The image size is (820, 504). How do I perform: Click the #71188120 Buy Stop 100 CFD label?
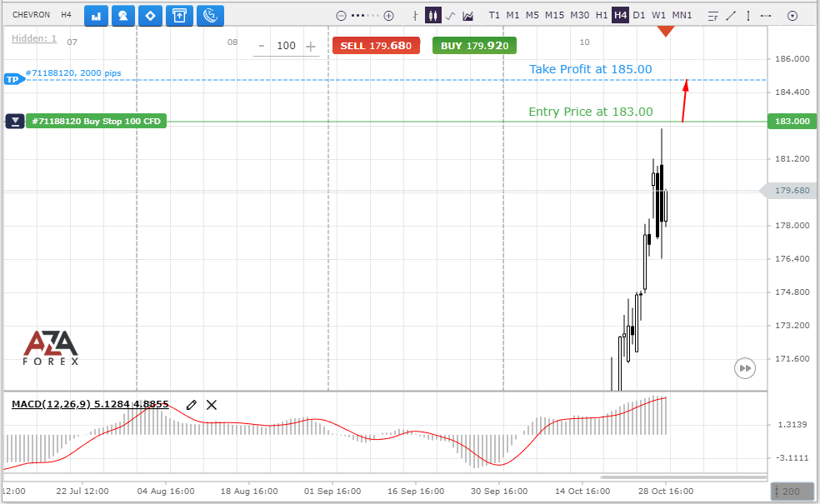96,122
